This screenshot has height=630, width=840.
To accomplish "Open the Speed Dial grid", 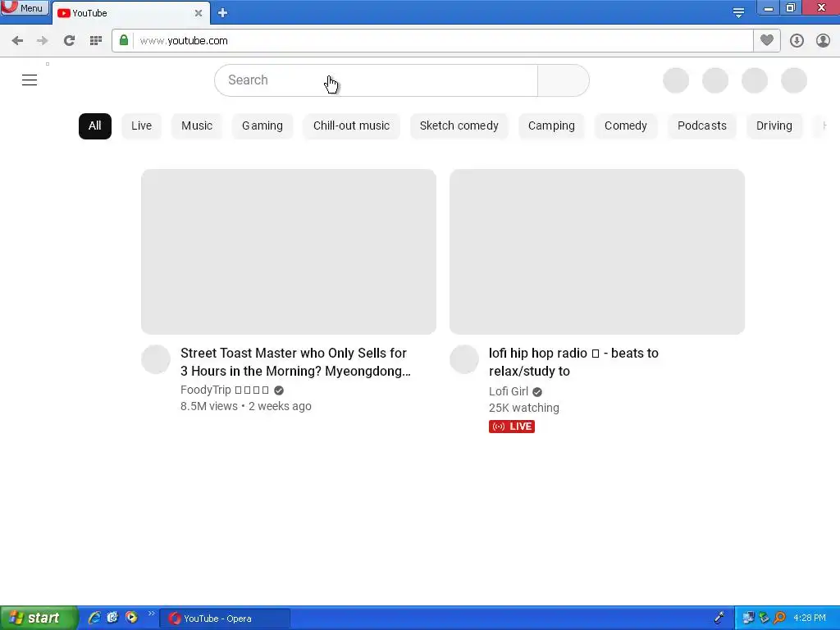I will [96, 41].
